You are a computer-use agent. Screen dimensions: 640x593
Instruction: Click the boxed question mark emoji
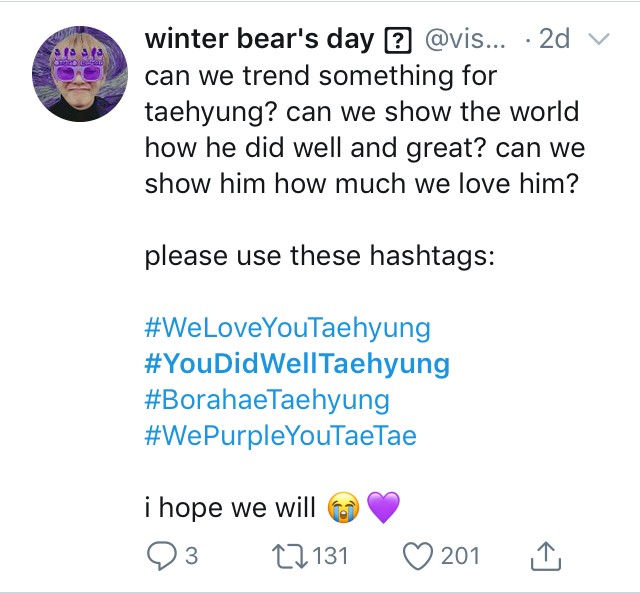[398, 40]
